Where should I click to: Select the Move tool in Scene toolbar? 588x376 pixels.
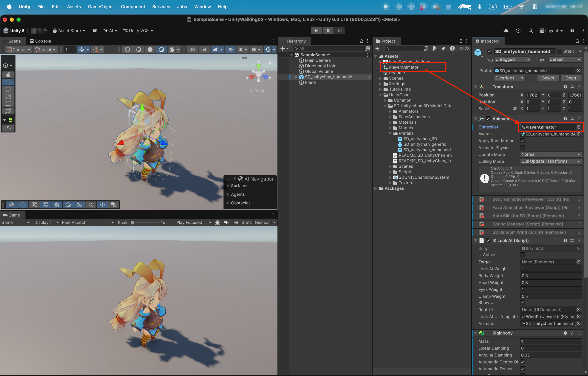pyautogui.click(x=8, y=82)
